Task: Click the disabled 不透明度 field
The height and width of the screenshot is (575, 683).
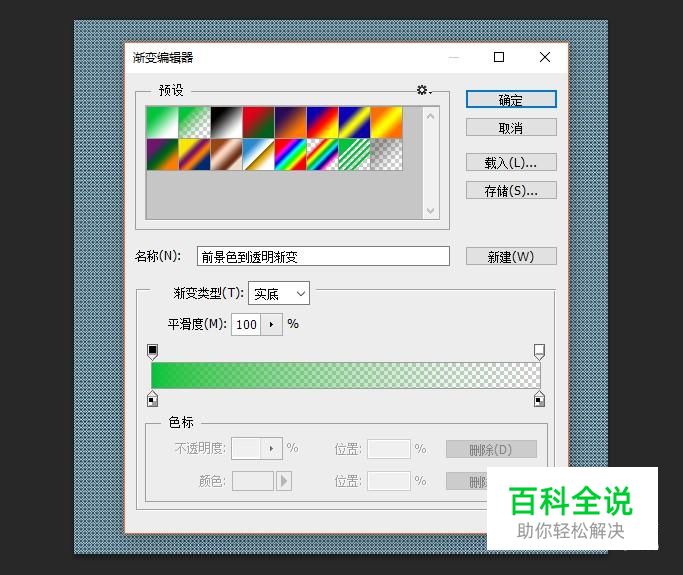Action: (246, 448)
